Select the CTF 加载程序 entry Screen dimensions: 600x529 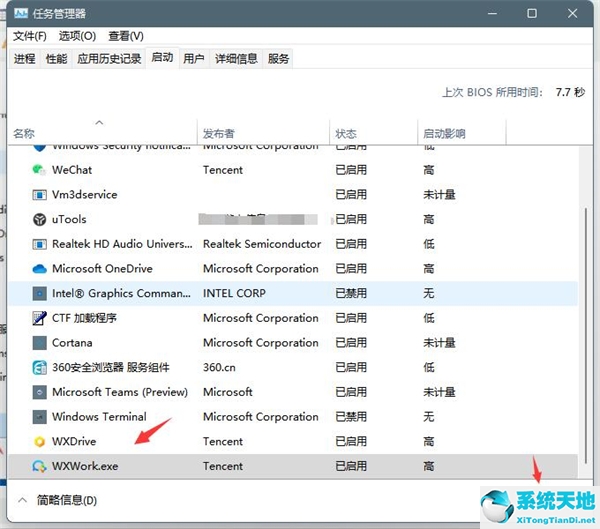tap(84, 318)
